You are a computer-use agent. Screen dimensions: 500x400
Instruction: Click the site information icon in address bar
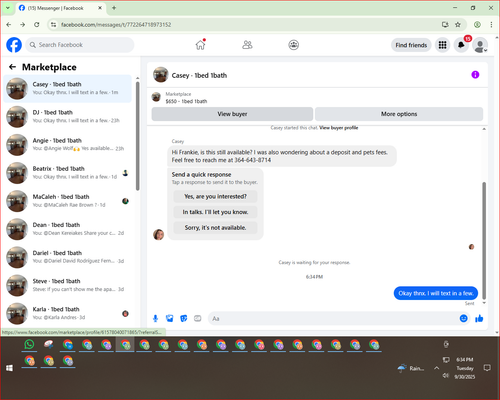(53, 25)
